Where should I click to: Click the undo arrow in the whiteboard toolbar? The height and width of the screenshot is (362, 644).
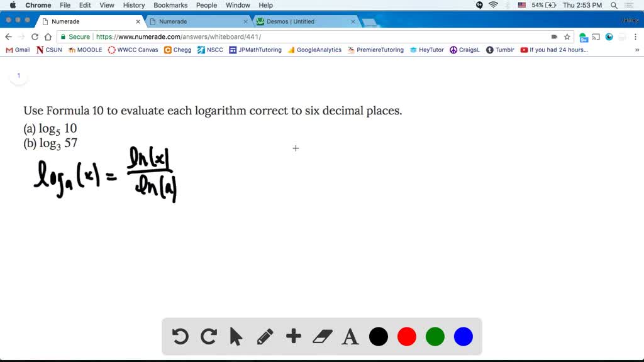pos(180,336)
